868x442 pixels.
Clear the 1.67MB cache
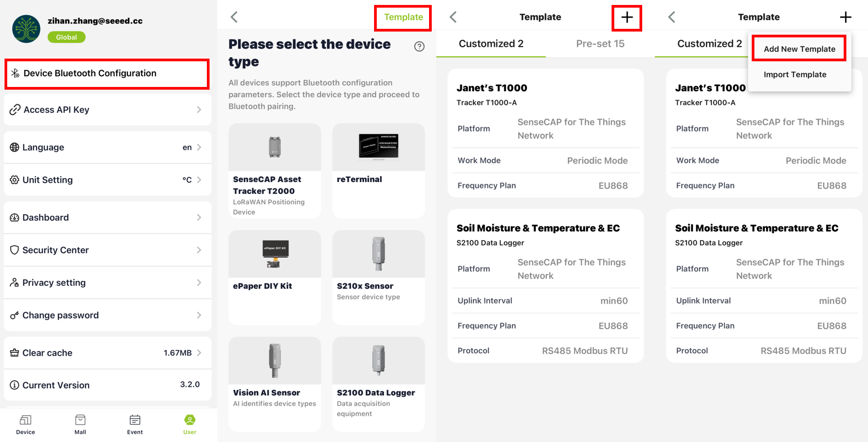pyautogui.click(x=108, y=353)
